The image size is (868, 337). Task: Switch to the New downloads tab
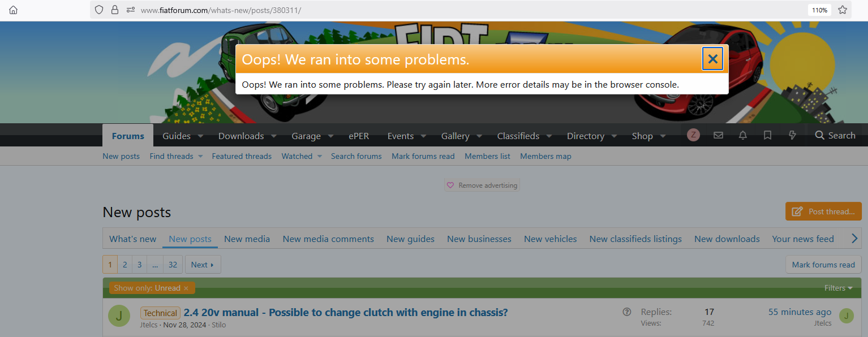(727, 239)
